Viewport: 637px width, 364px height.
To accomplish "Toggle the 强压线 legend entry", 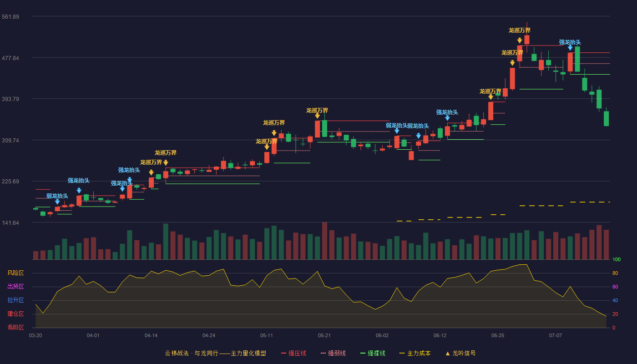I will click(x=293, y=353).
